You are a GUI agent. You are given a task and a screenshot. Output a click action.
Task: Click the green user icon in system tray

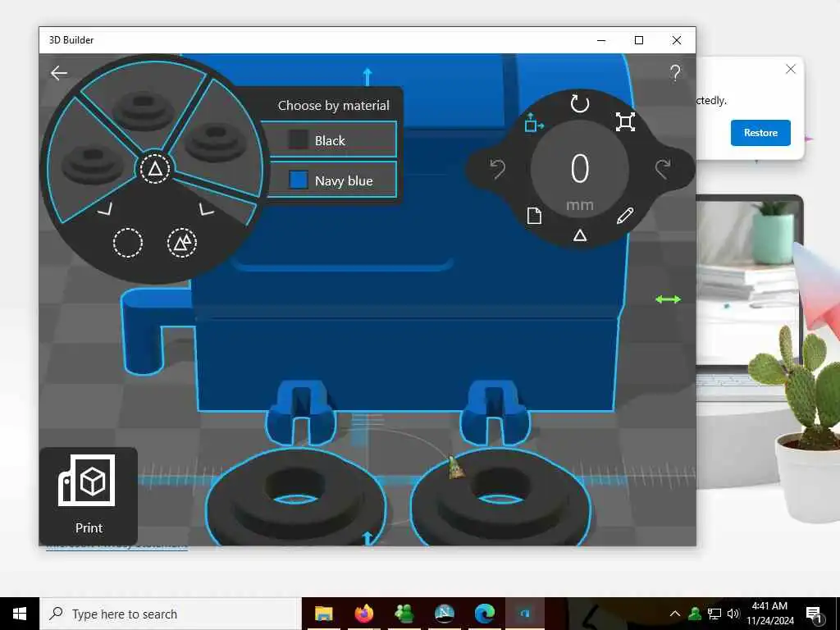(x=695, y=614)
